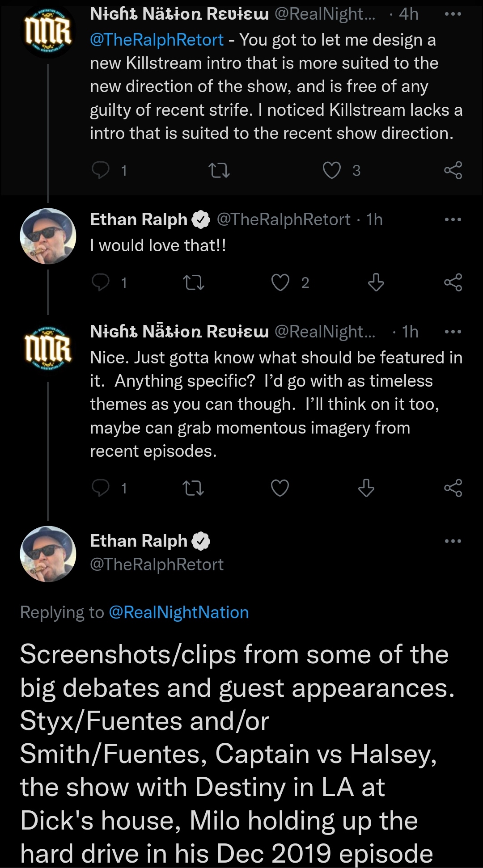
Task: Open more options on the main Ethan Ralph tweet
Action: [453, 541]
